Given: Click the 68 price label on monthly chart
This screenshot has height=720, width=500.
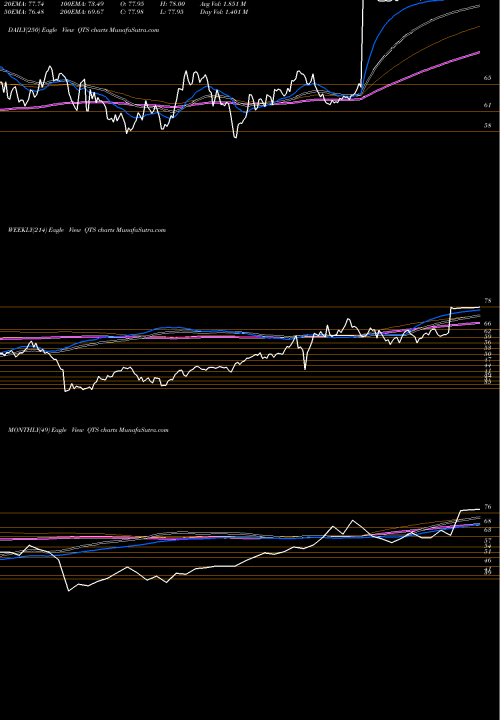Looking at the screenshot, I should click(488, 521).
